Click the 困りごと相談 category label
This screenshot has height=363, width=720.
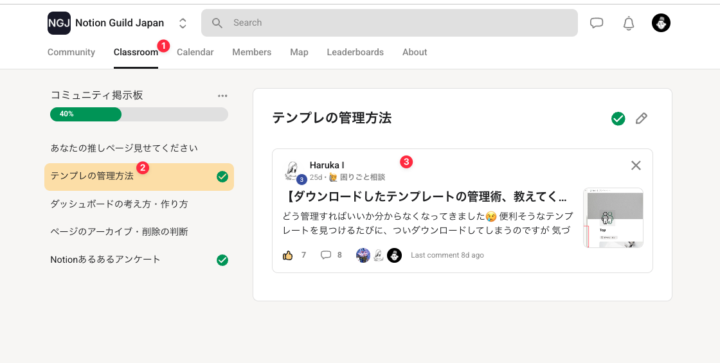click(362, 177)
